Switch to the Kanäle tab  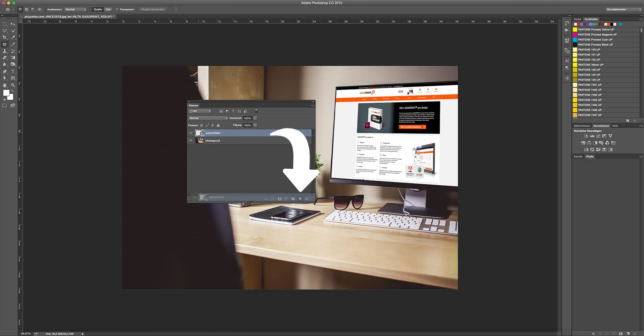click(x=578, y=157)
